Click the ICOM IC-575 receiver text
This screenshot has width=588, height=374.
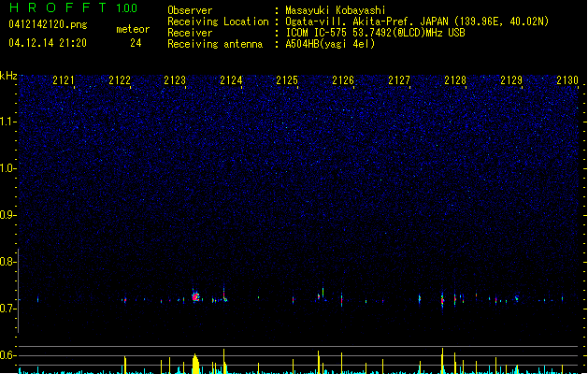375,33
